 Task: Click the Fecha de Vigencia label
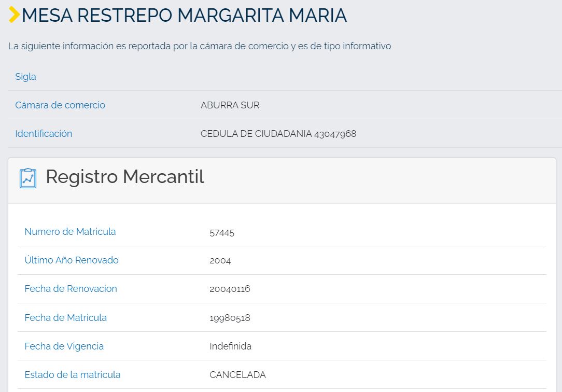pos(64,346)
